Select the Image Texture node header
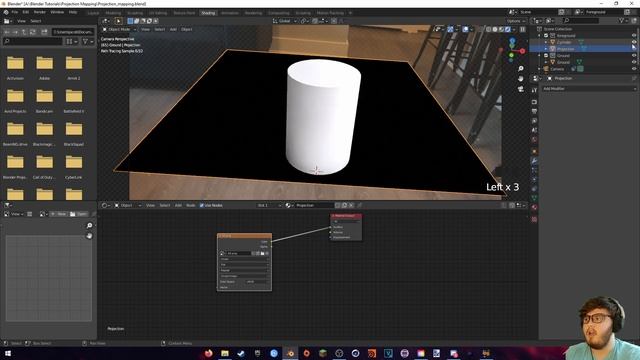The image size is (640, 360). click(x=244, y=236)
